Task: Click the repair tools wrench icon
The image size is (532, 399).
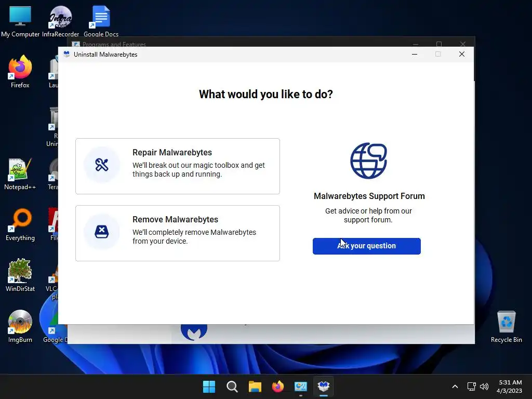Action: (102, 165)
